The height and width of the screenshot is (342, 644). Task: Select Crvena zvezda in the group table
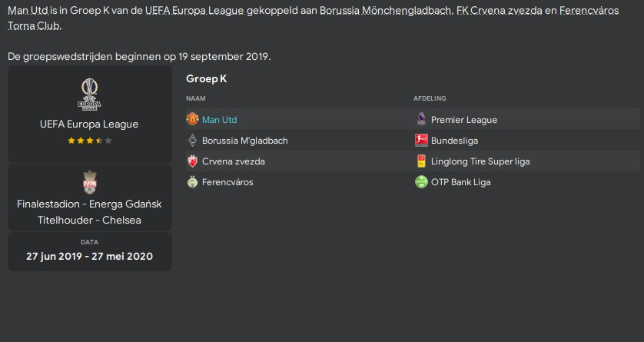tap(234, 161)
